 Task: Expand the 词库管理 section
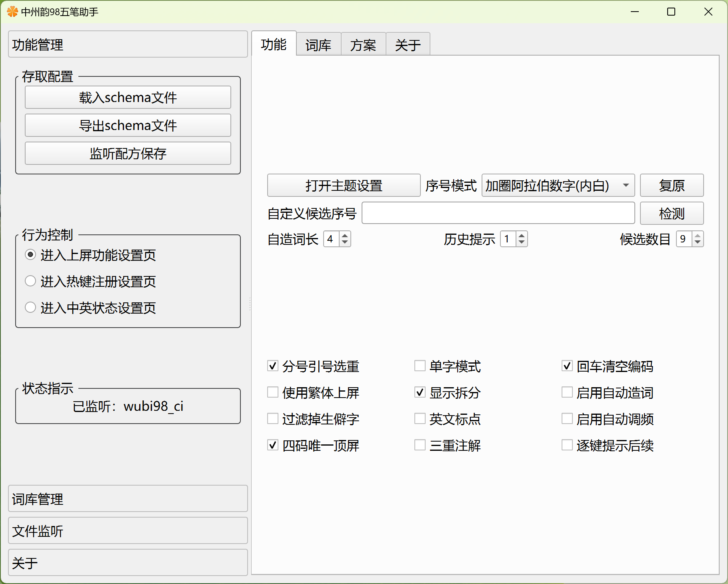[x=128, y=499]
